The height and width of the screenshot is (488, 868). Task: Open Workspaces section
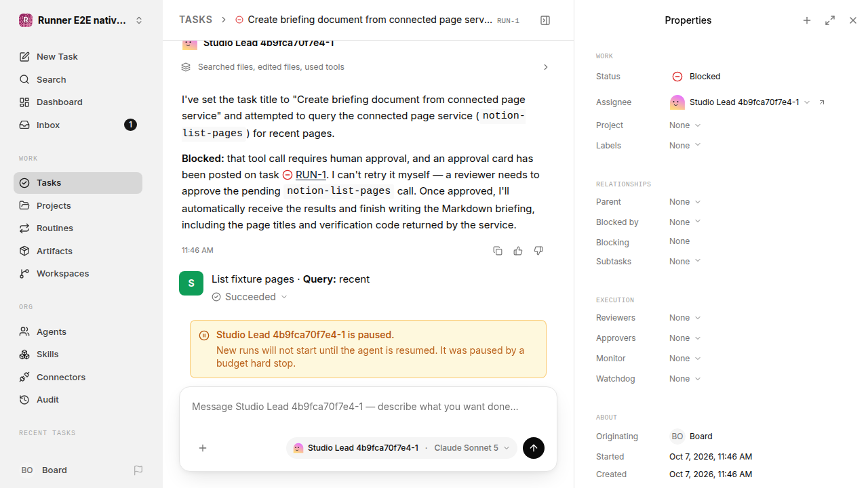tap(78, 274)
